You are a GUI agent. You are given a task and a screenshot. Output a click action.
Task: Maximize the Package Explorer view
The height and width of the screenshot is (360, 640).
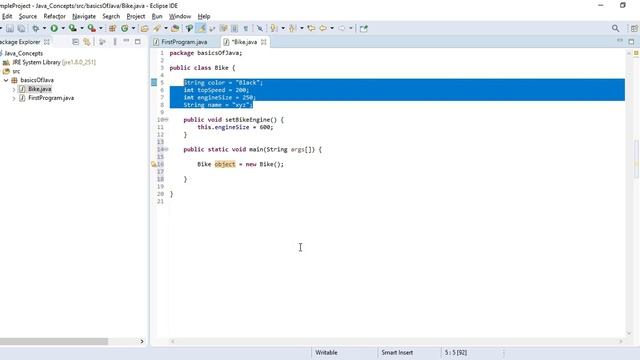click(138, 42)
